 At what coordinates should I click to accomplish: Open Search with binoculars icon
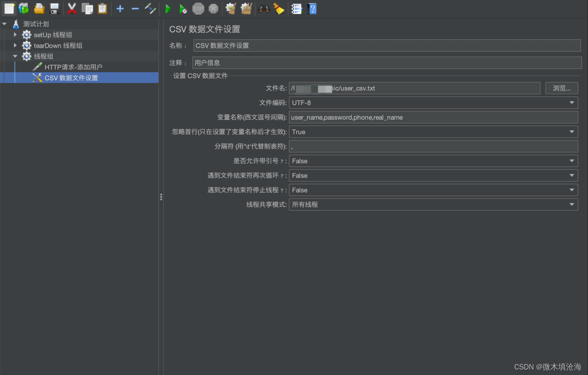[264, 9]
